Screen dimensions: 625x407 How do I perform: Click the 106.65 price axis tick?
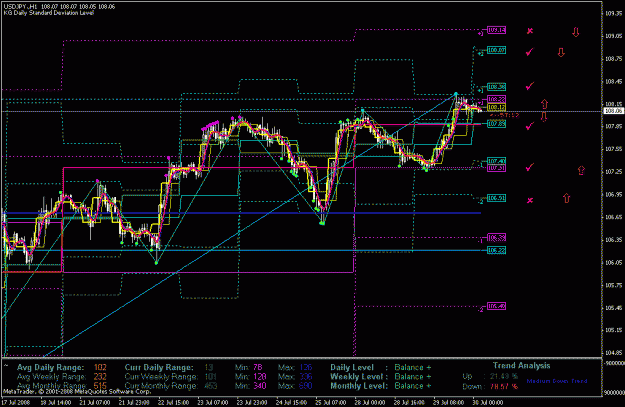click(x=613, y=217)
